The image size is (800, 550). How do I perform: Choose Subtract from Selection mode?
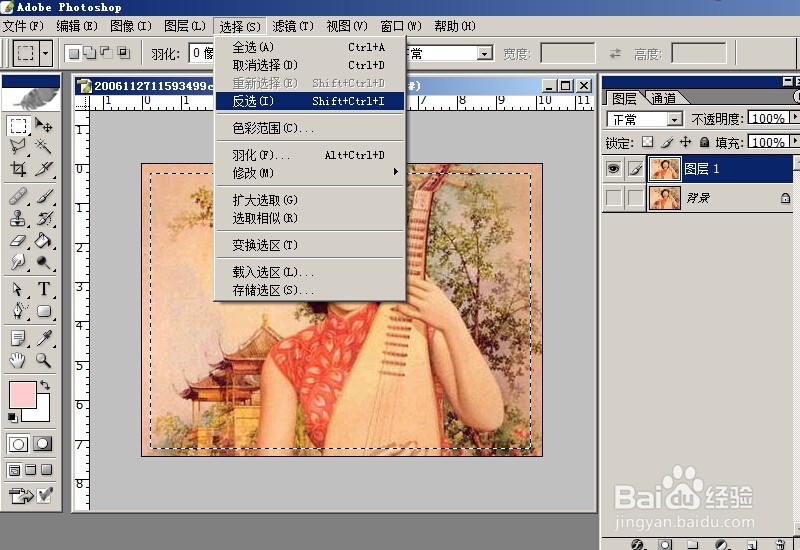pyautogui.click(x=106, y=52)
